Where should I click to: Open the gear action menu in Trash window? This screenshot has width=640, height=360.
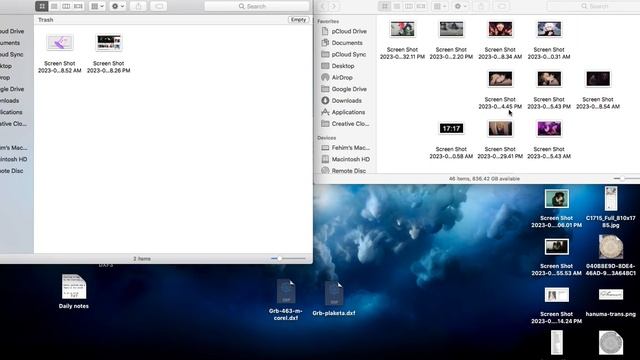118,6
